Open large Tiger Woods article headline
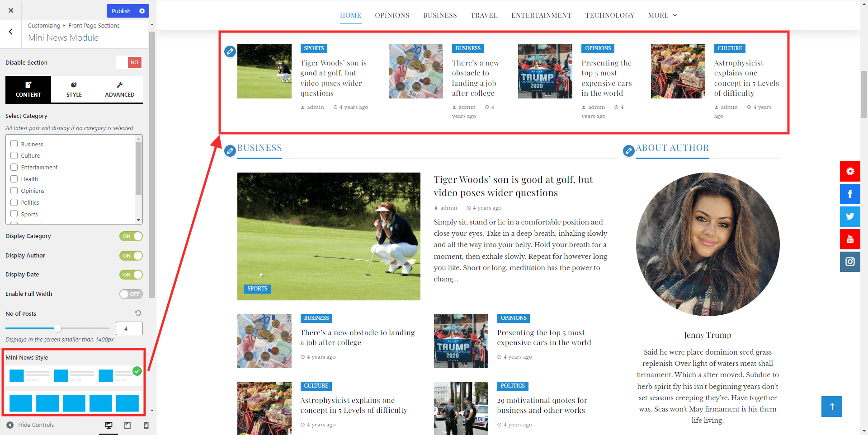Screen dimensions: 868x435 [513, 186]
